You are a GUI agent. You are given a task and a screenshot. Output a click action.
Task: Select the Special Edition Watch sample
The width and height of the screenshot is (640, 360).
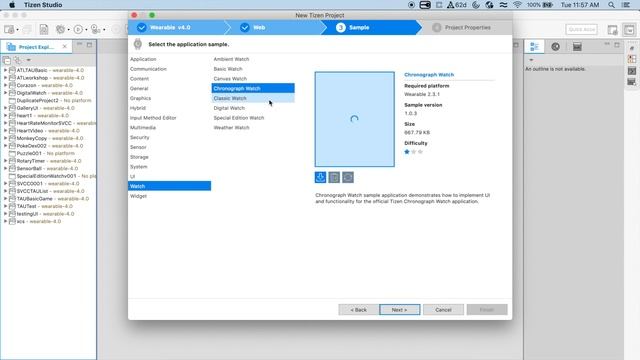[253, 118]
